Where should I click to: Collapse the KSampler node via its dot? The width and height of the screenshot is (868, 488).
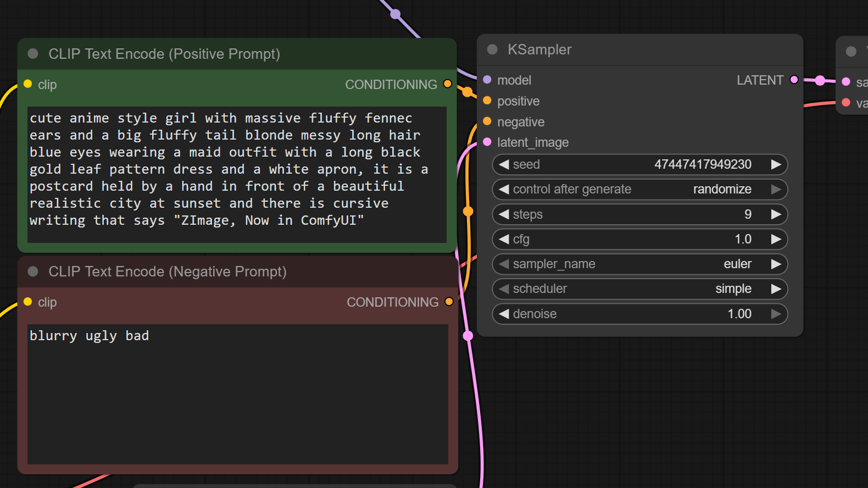(492, 49)
